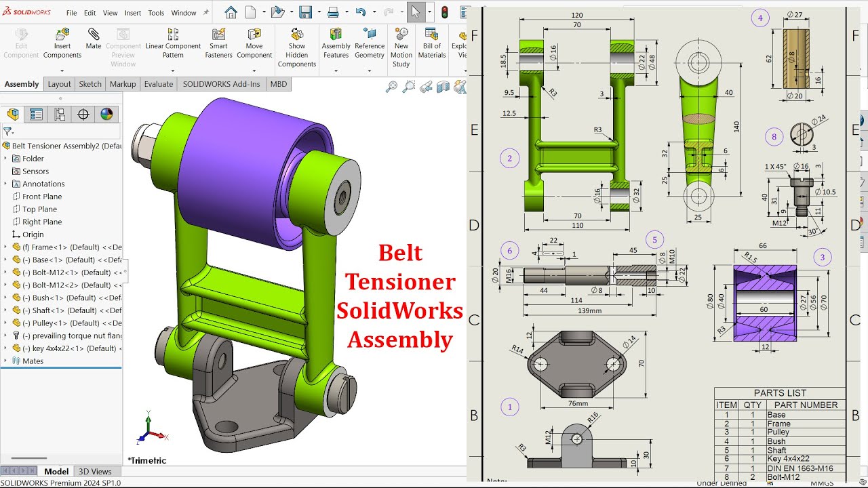Open the DimXpertManager crosshair tab icon
The width and height of the screenshot is (868, 488).
coord(83,114)
